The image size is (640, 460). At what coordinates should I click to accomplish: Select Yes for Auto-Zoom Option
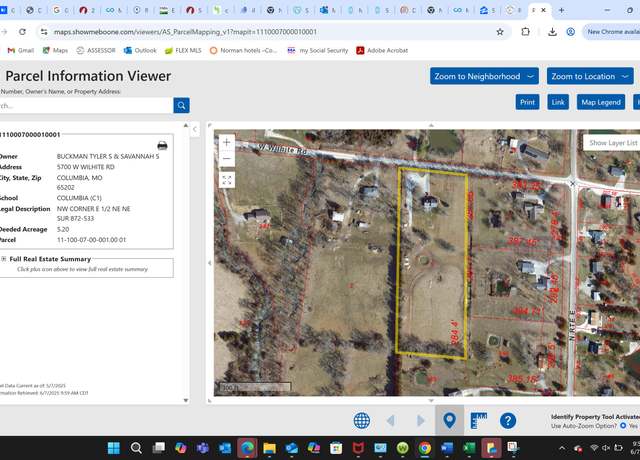click(623, 426)
